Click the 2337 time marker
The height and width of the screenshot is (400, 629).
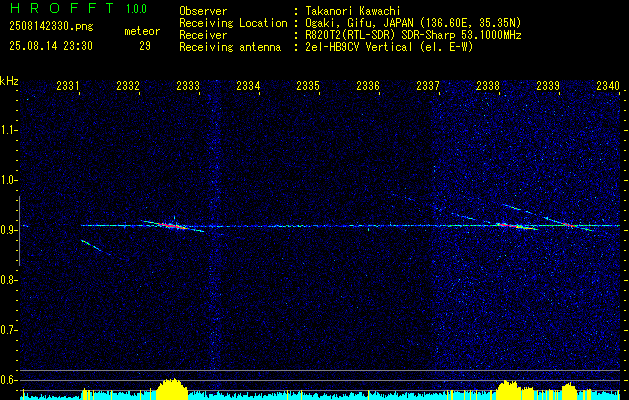(428, 85)
